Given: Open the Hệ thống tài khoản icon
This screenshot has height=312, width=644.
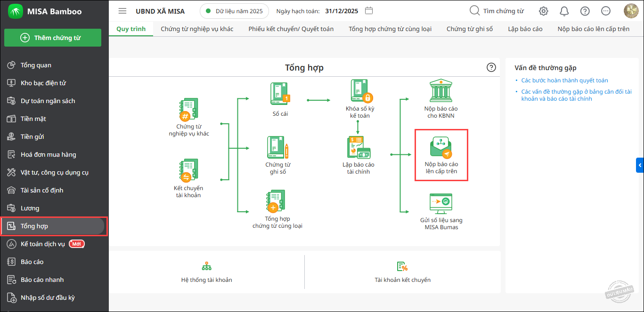Looking at the screenshot, I should tap(206, 266).
